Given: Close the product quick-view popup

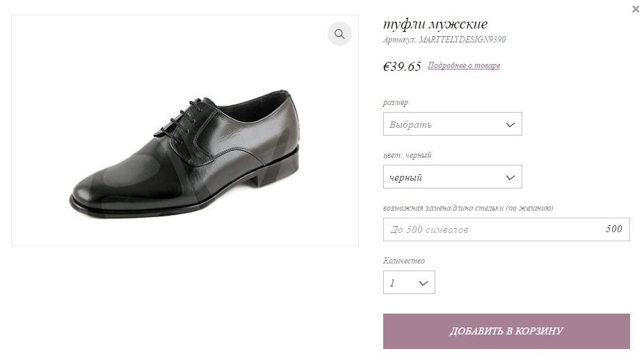Looking at the screenshot, I should tap(636, 9).
